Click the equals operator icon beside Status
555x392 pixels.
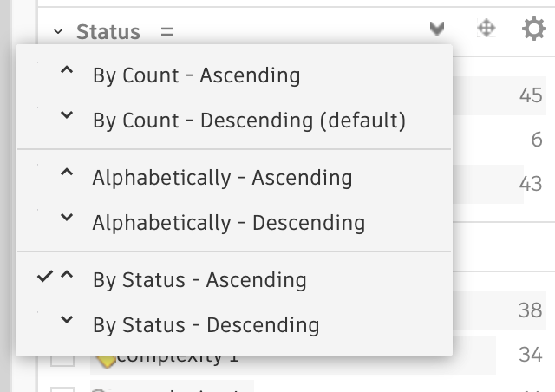166,32
